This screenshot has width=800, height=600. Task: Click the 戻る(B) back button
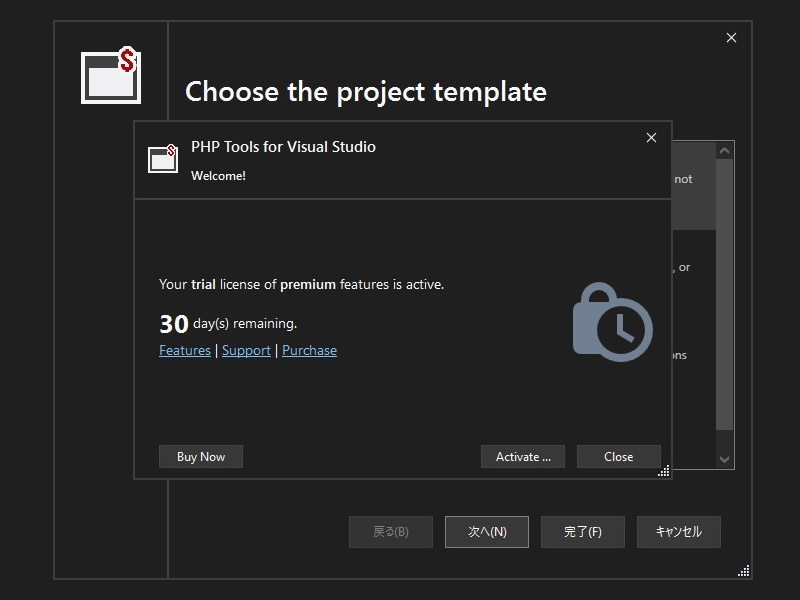tap(391, 532)
